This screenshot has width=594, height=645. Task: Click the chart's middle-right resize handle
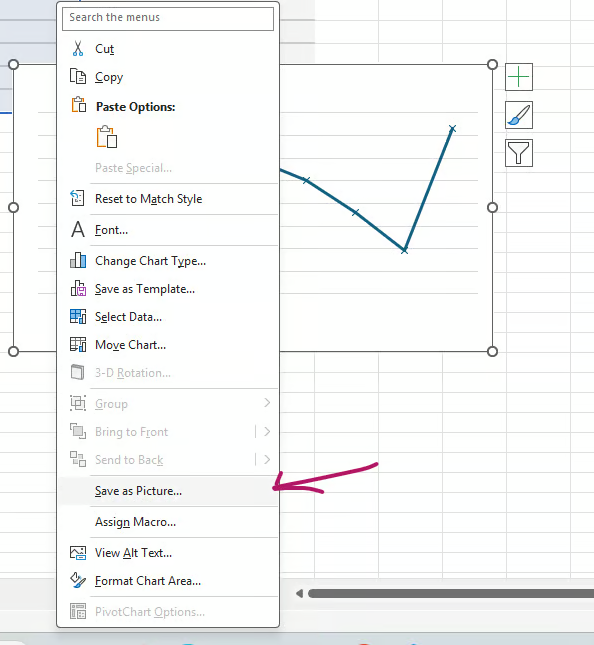[492, 207]
